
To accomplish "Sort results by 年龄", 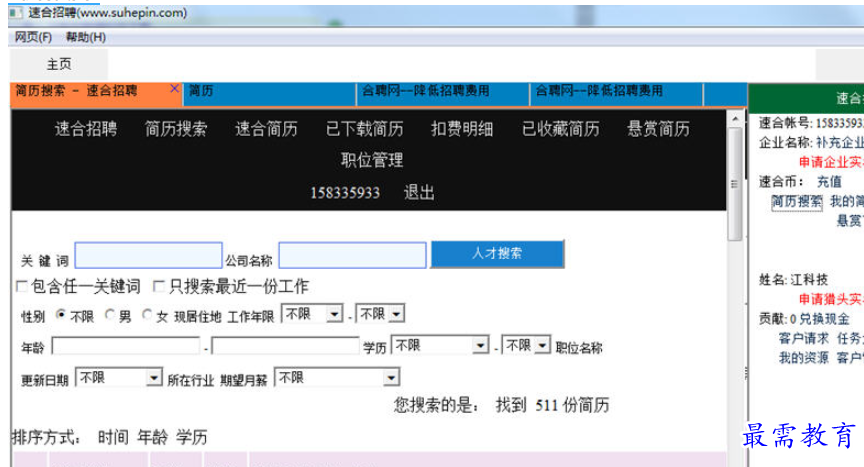I will pos(153,438).
